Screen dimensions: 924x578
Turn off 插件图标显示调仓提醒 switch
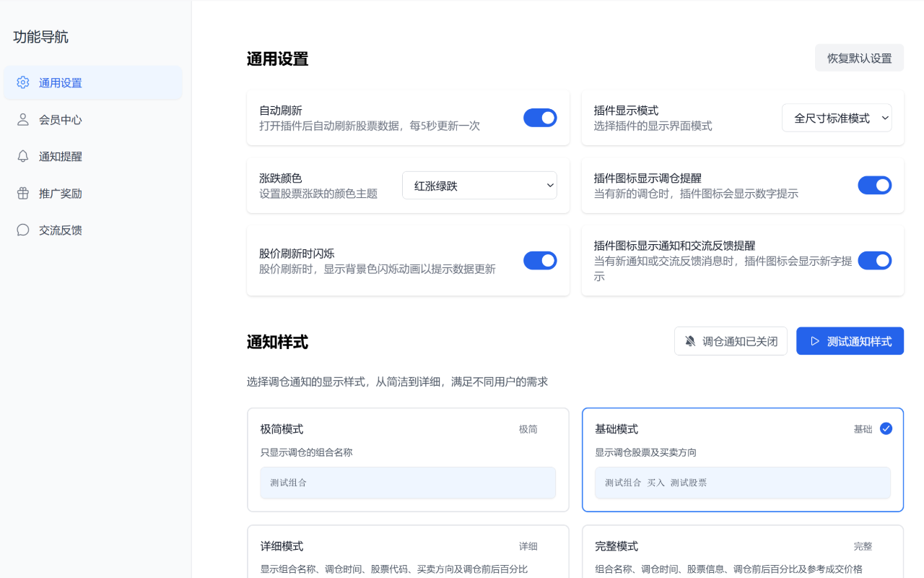[874, 186]
